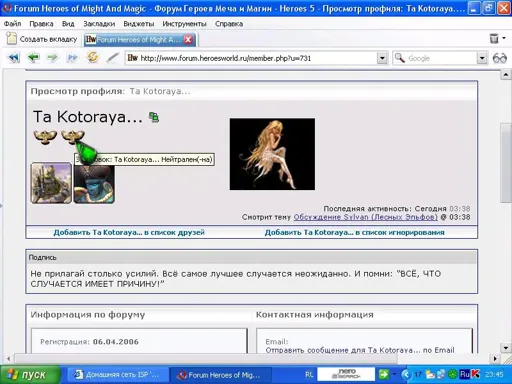Switch to Домашняя сеть ISP taskbar window
Screen dimensions: 512x384
(118, 374)
